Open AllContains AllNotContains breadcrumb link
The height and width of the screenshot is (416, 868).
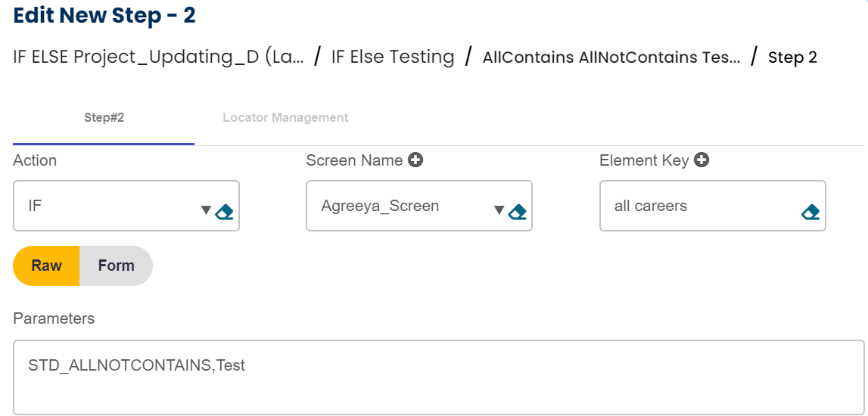(x=611, y=57)
